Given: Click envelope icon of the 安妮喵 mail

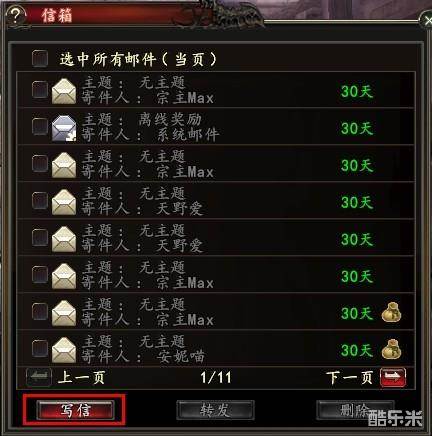Looking at the screenshot, I should 64,350.
